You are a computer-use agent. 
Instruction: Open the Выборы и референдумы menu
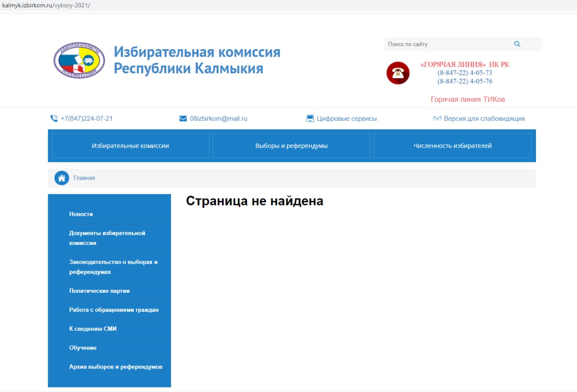tap(292, 146)
